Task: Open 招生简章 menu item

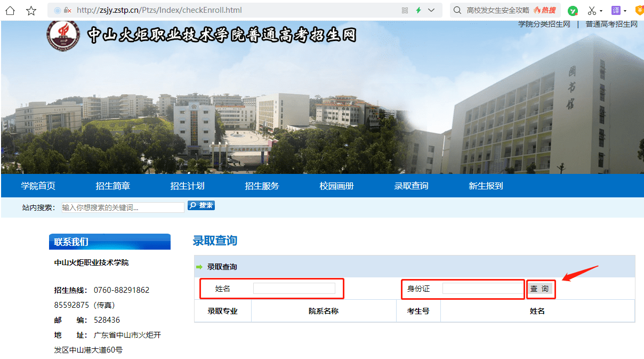Action: pos(113,186)
